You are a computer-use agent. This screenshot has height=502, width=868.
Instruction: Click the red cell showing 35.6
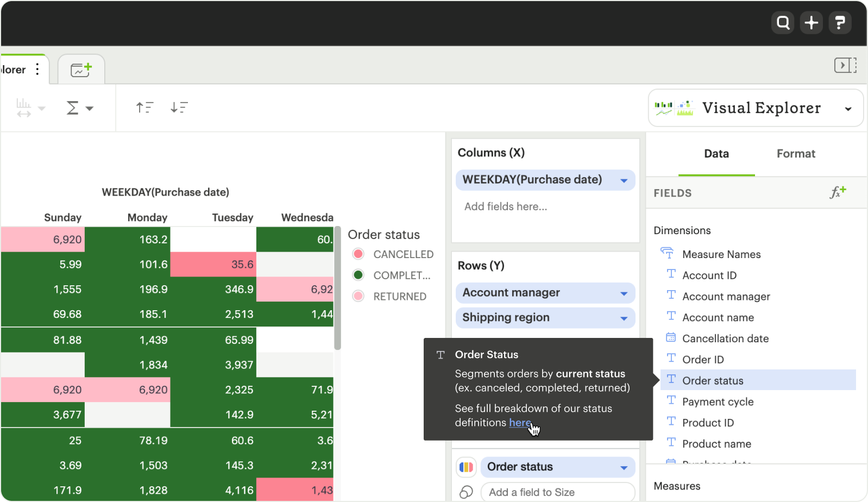coord(213,265)
